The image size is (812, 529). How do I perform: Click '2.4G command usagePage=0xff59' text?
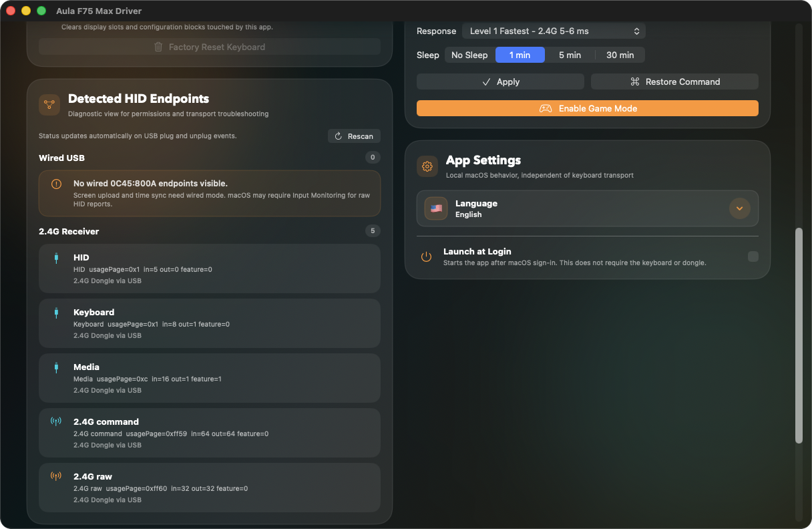point(171,433)
